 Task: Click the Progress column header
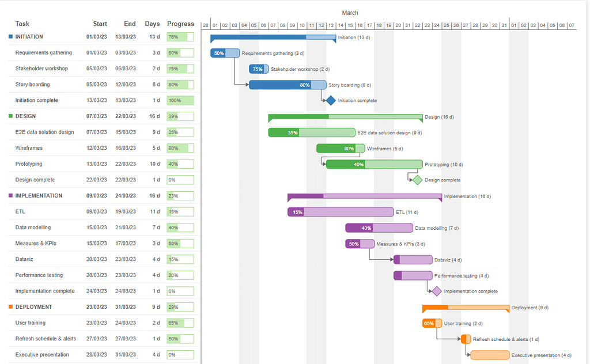coord(180,24)
